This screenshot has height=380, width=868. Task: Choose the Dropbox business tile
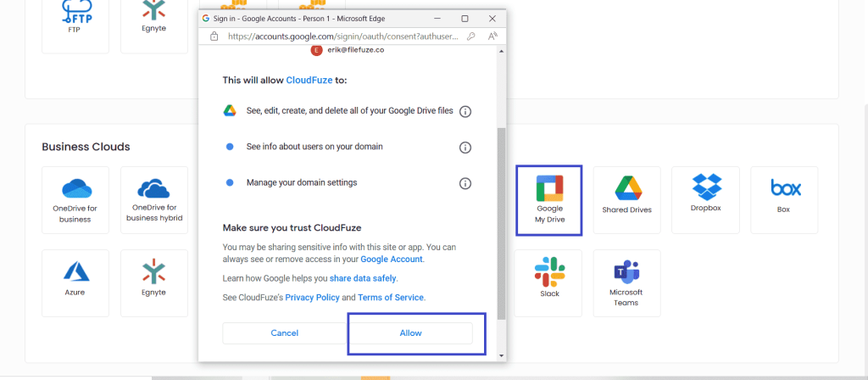coord(706,200)
